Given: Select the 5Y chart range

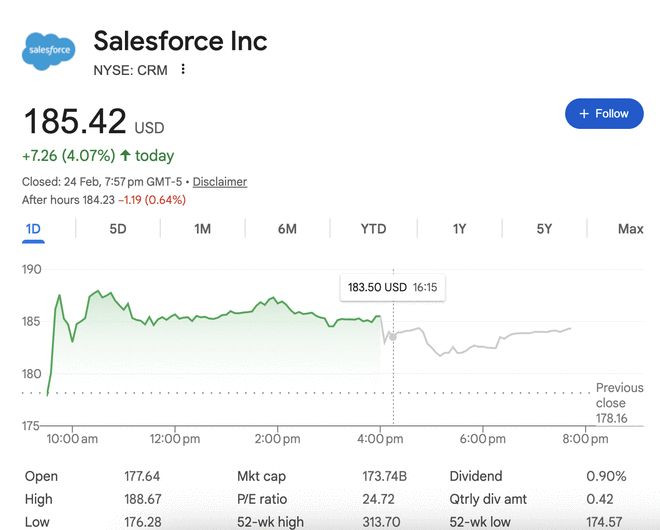Looking at the screenshot, I should pyautogui.click(x=544, y=229).
